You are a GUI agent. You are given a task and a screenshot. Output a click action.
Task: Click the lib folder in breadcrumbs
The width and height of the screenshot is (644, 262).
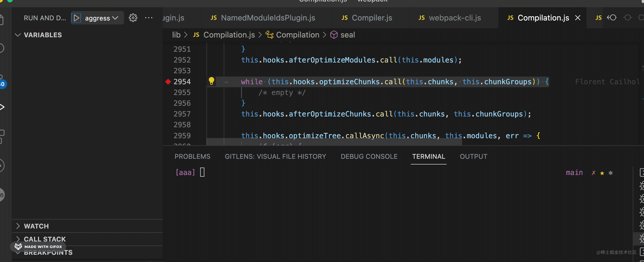(x=176, y=35)
